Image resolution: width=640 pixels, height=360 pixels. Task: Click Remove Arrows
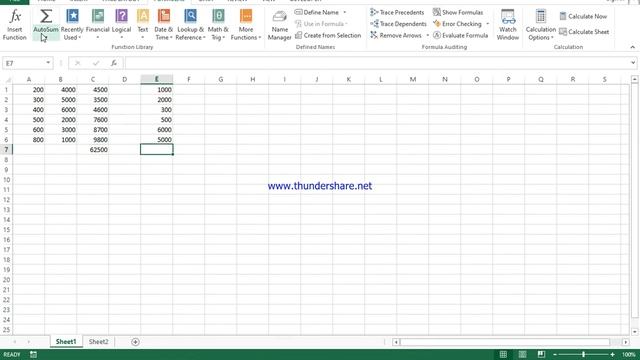coord(396,36)
